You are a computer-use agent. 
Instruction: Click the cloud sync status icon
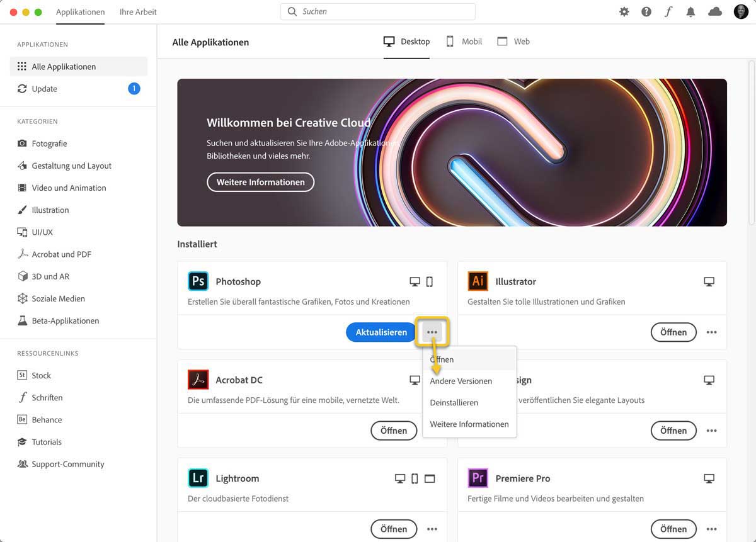tap(715, 12)
